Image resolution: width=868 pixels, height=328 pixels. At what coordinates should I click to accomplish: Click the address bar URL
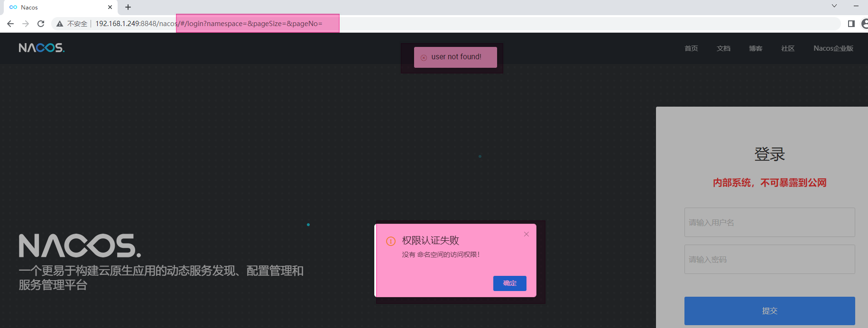pos(209,24)
